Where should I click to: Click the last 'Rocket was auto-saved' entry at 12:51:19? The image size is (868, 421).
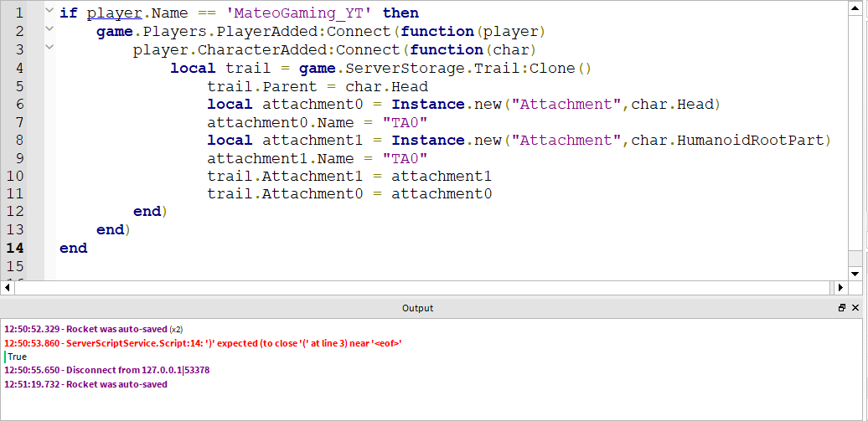(85, 384)
